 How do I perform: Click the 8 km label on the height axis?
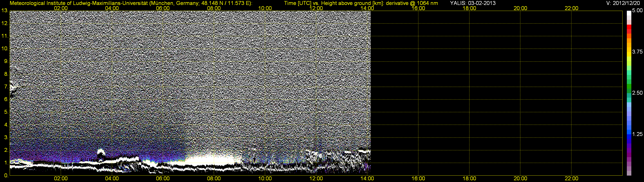tap(6, 74)
